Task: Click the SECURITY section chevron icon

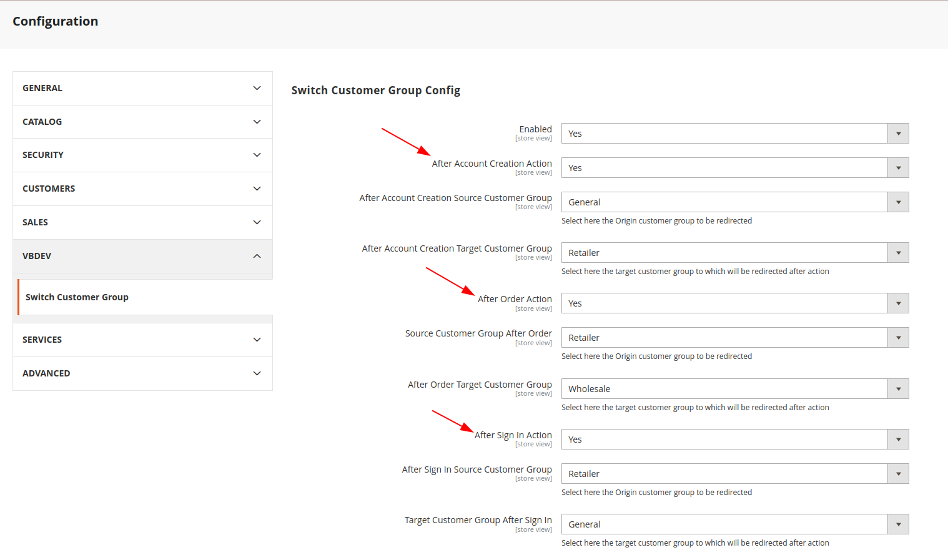Action: [257, 155]
